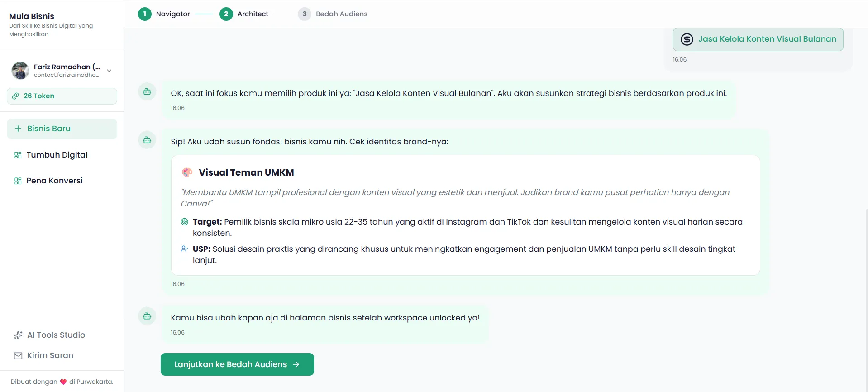The height and width of the screenshot is (392, 868).
Task: Click the grid icon next to Pena Konversi
Action: (x=18, y=181)
